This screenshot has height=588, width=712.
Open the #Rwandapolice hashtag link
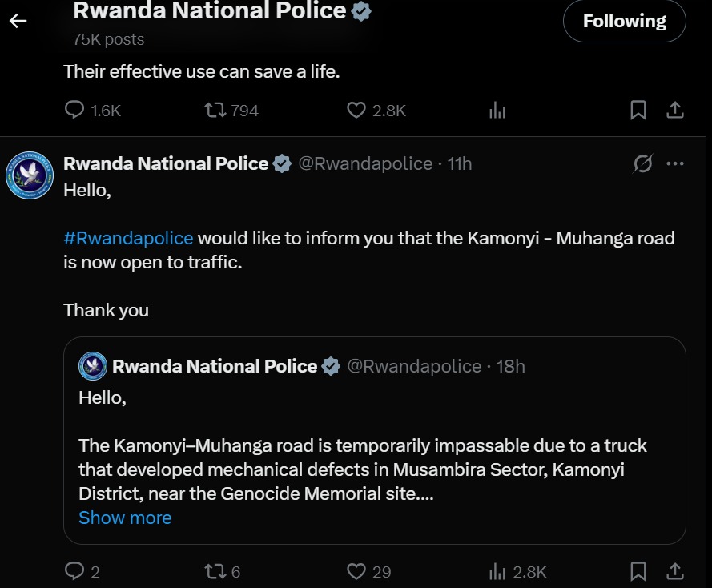tap(128, 238)
